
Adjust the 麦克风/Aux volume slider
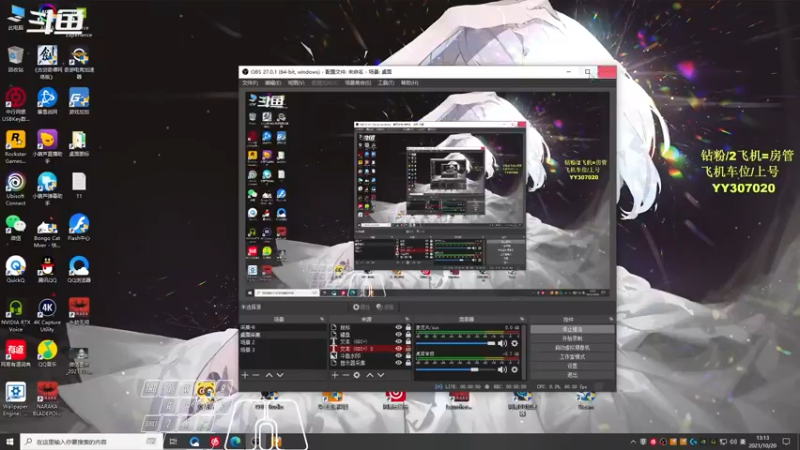click(456, 343)
